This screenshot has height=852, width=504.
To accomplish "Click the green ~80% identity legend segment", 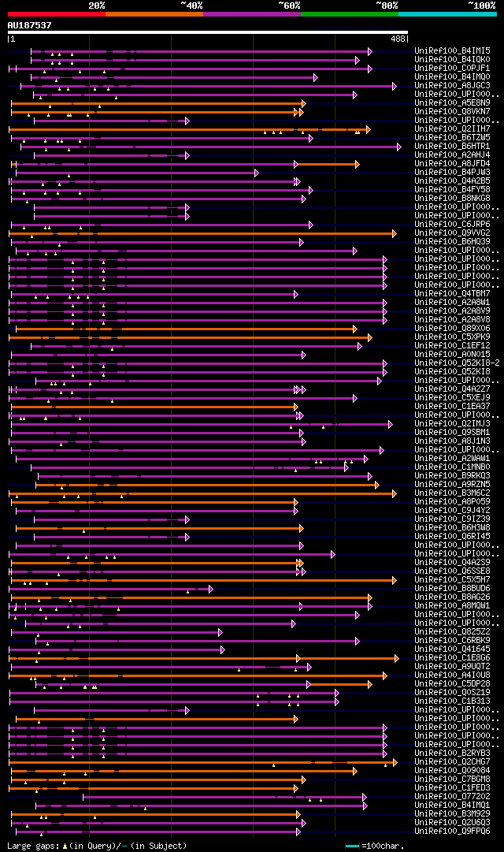I will 350,13.
